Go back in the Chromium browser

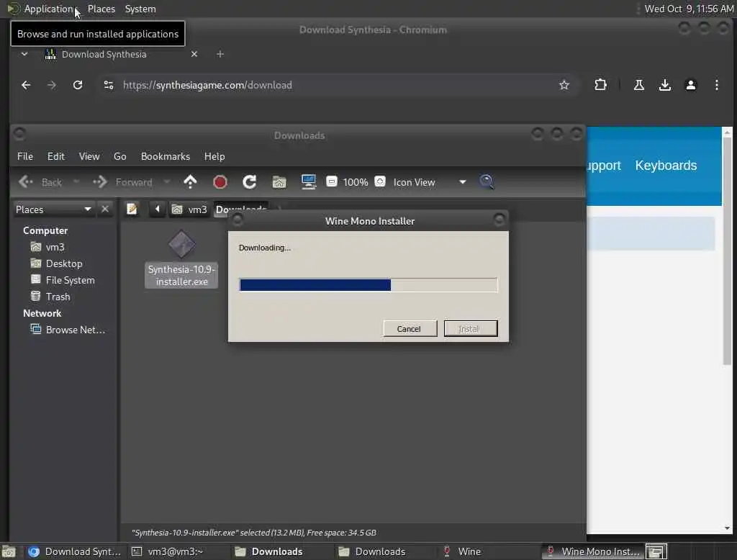click(x=26, y=85)
